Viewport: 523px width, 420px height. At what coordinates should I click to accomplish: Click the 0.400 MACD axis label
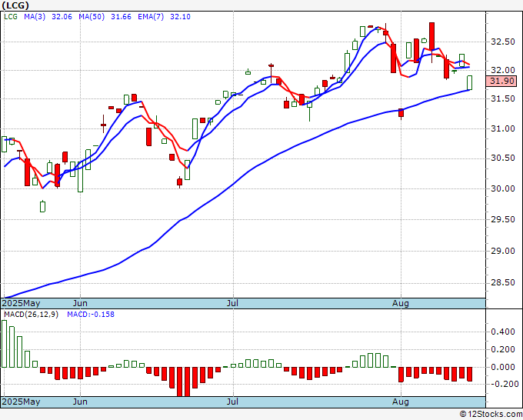[x=503, y=332]
